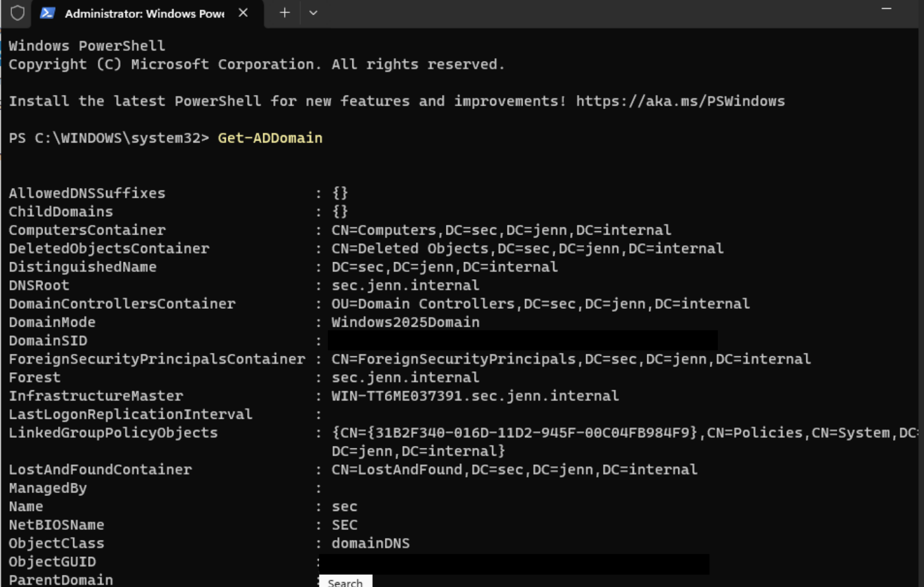
Task: Click the CN=Deleted Objects container value
Action: pyautogui.click(x=528, y=249)
